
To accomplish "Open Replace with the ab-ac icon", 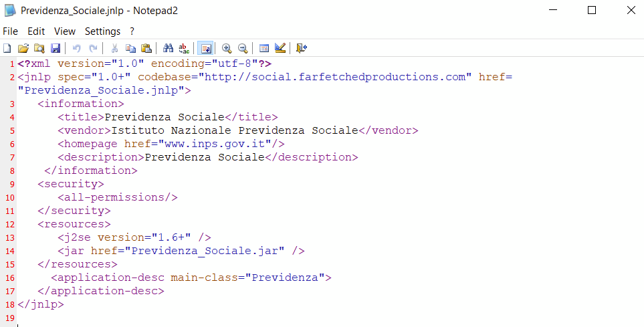I will [x=184, y=48].
